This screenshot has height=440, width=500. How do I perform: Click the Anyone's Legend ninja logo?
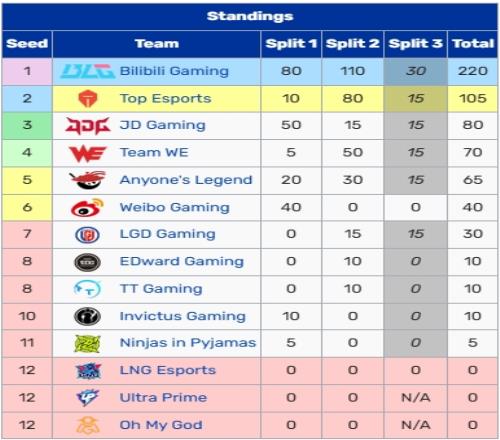pyautogui.click(x=88, y=180)
